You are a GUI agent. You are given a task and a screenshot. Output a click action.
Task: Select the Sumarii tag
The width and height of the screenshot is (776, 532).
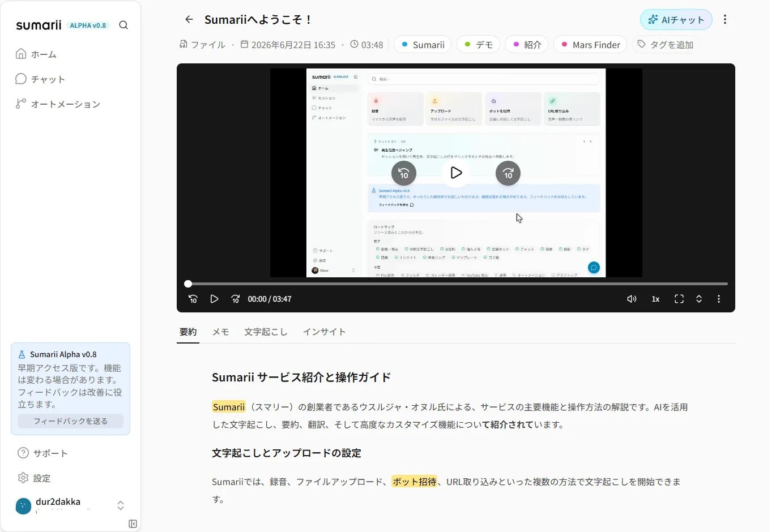pyautogui.click(x=423, y=45)
